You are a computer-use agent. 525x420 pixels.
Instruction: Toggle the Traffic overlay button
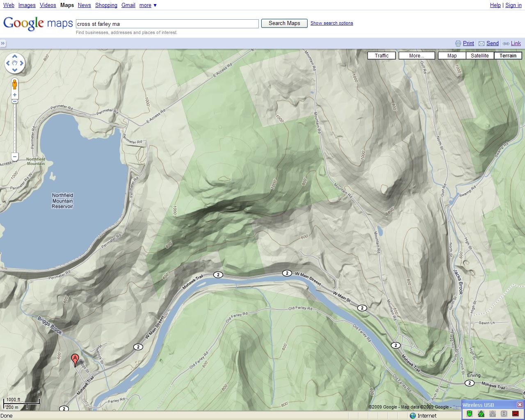(381, 56)
